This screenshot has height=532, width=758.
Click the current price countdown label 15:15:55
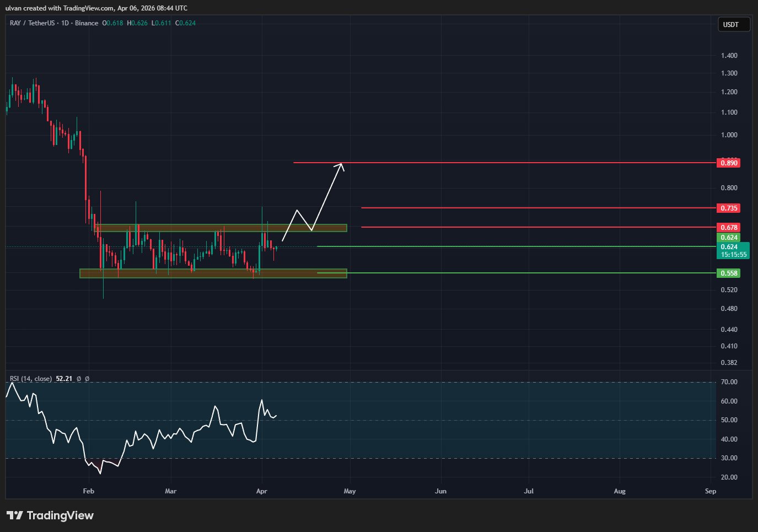point(733,255)
